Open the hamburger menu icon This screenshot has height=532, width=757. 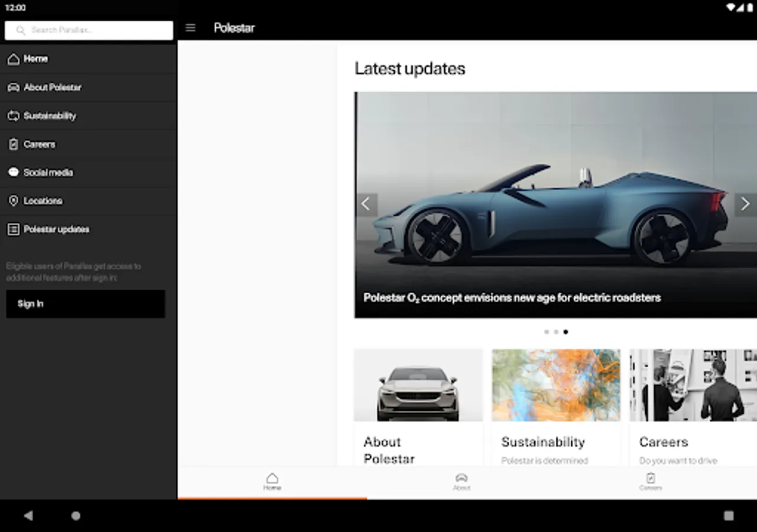(190, 28)
